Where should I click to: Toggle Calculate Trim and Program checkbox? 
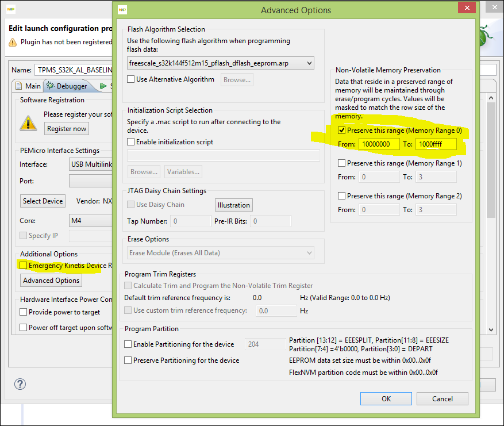tap(128, 286)
